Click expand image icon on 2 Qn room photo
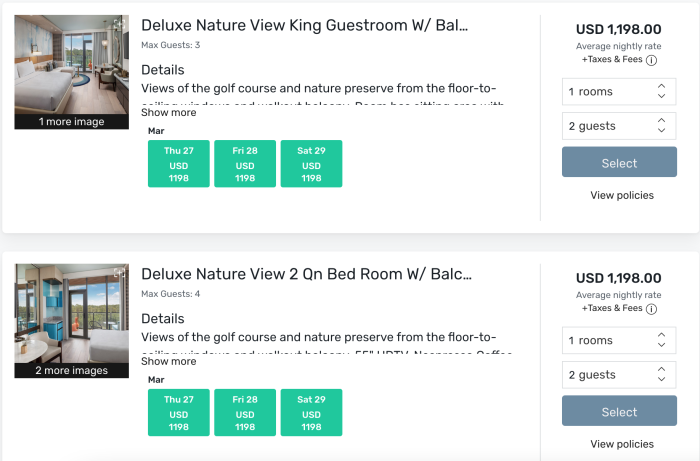This screenshot has width=700, height=461. coord(120,273)
